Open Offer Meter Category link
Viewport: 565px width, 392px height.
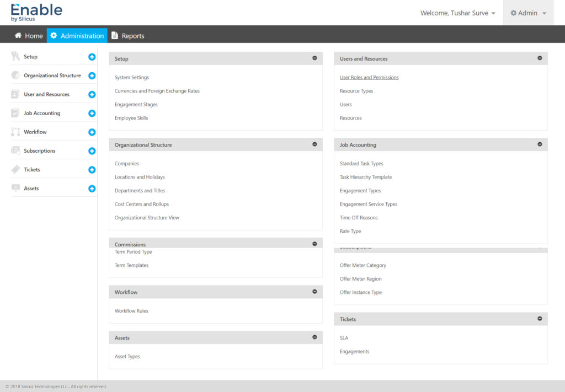363,265
